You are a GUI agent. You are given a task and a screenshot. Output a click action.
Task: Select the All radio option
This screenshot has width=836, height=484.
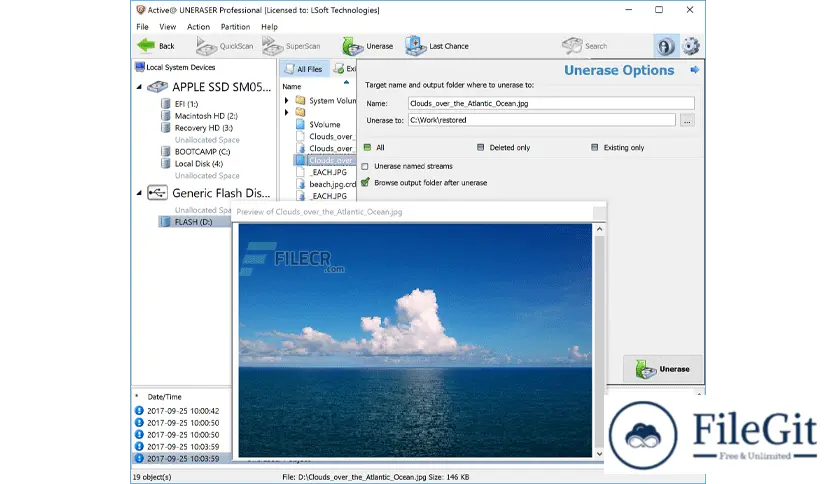(x=367, y=147)
